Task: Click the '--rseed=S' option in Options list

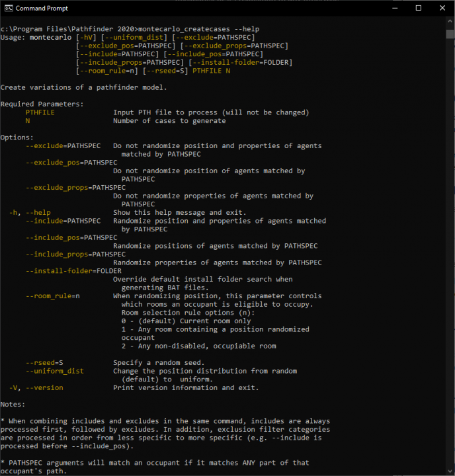Action: click(x=44, y=363)
